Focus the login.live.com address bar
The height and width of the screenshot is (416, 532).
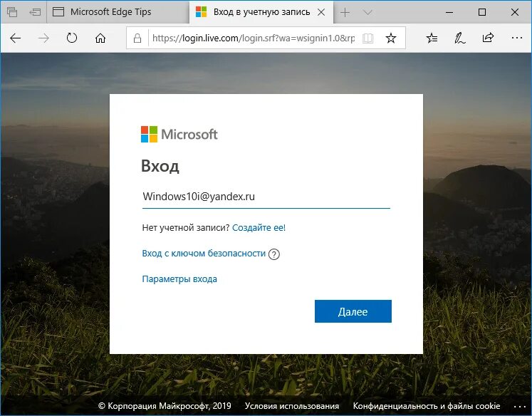[253, 38]
